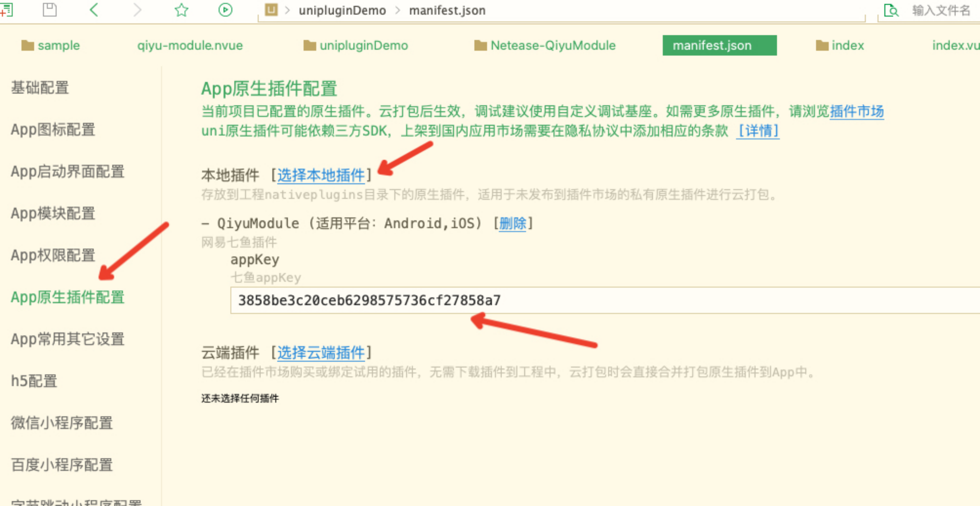
Task: Click the QiyuModule plugin entry text
Action: 341,223
